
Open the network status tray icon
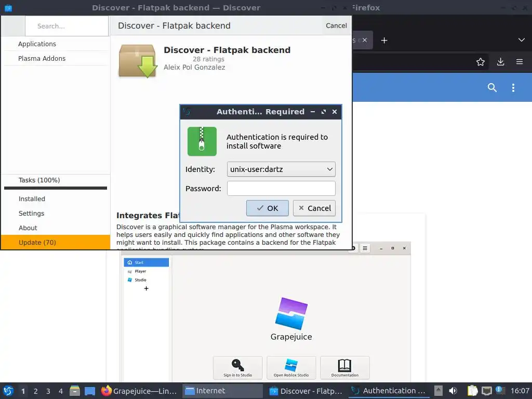pos(486,391)
